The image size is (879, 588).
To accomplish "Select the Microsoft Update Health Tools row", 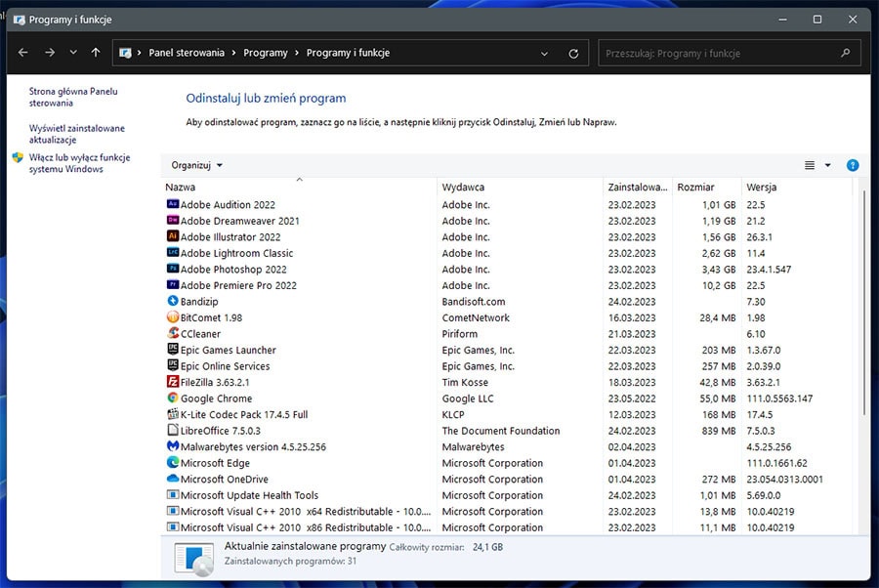I will click(x=506, y=495).
